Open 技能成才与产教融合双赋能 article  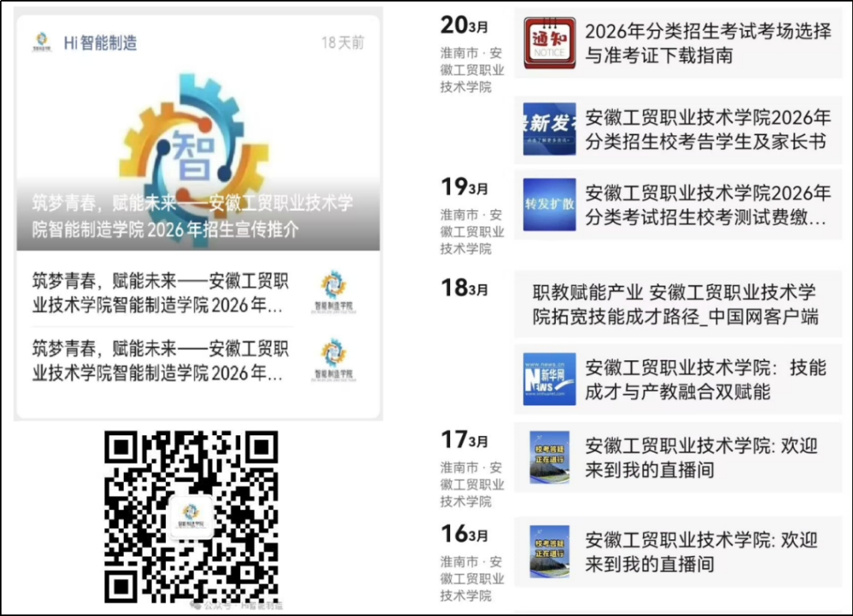pos(705,379)
